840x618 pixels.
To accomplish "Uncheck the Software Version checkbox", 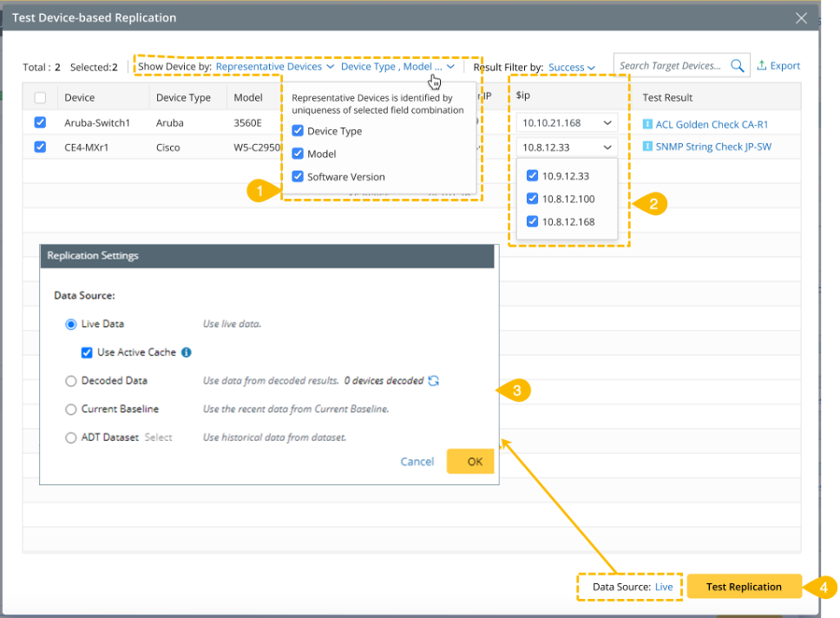I will point(299,176).
